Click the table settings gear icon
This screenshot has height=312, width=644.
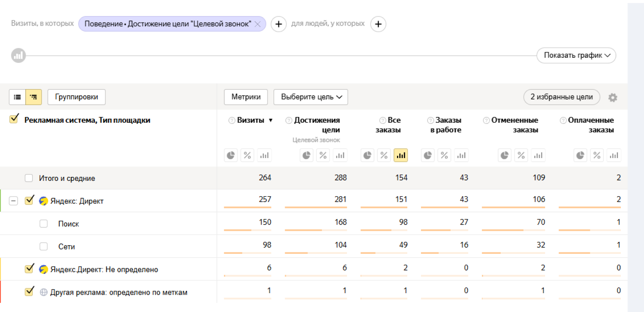tap(612, 97)
